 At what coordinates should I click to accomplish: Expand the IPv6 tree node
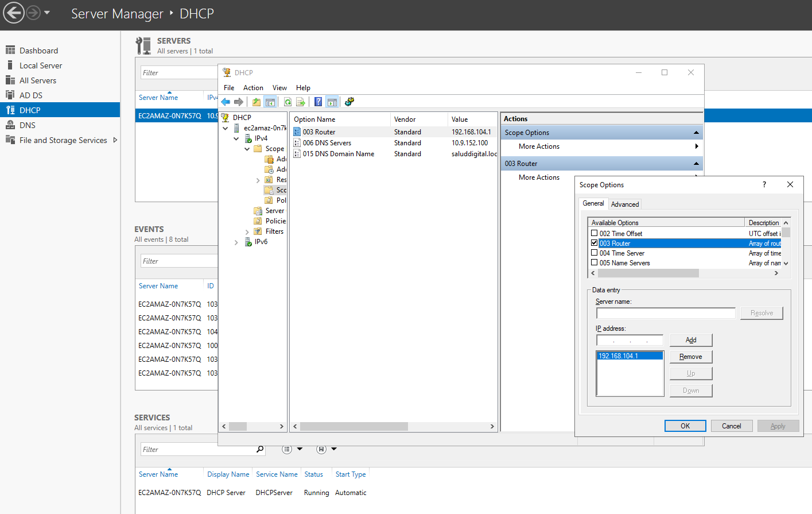[236, 242]
